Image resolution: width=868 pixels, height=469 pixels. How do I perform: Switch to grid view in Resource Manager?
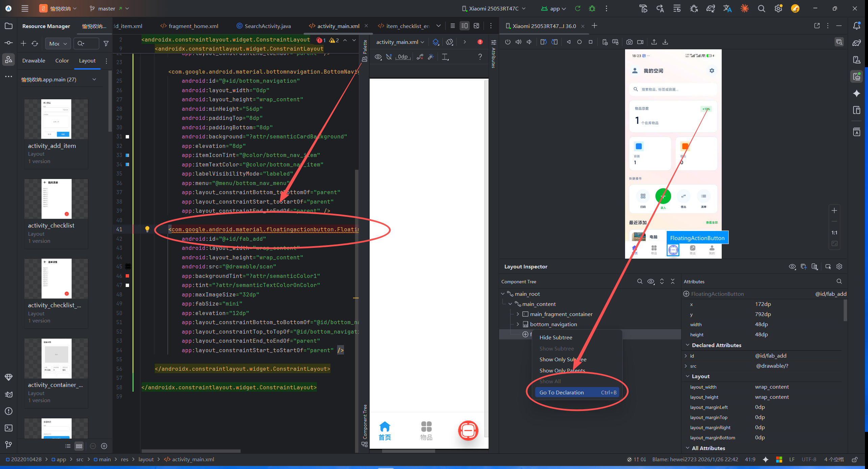[79, 446]
